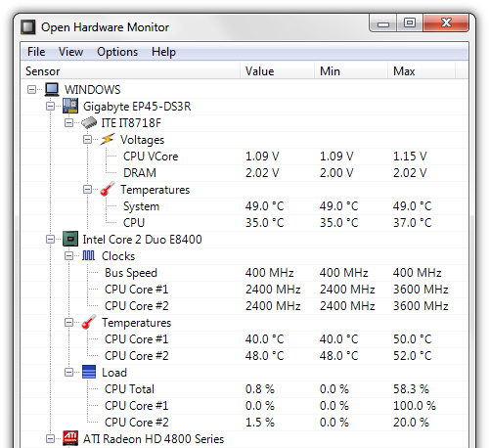Collapse the Gigabyte EP45-DS3R node
489x448 pixels.
tap(50, 106)
